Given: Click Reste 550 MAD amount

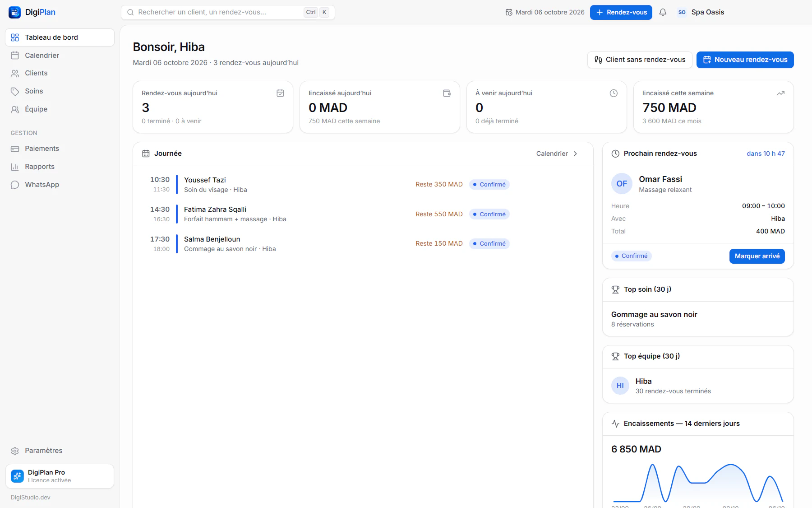Looking at the screenshot, I should pos(439,214).
